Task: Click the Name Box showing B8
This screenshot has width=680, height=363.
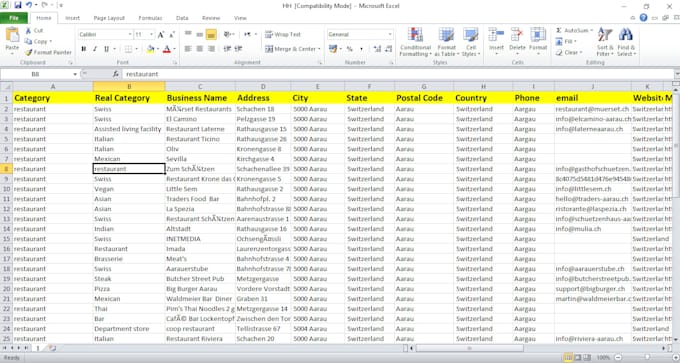Action: [39, 74]
